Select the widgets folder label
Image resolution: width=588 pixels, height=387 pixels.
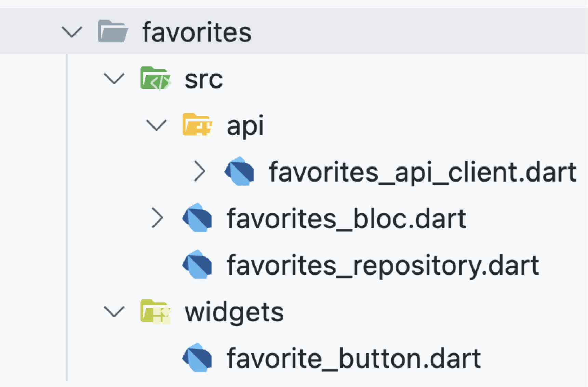coord(234,312)
